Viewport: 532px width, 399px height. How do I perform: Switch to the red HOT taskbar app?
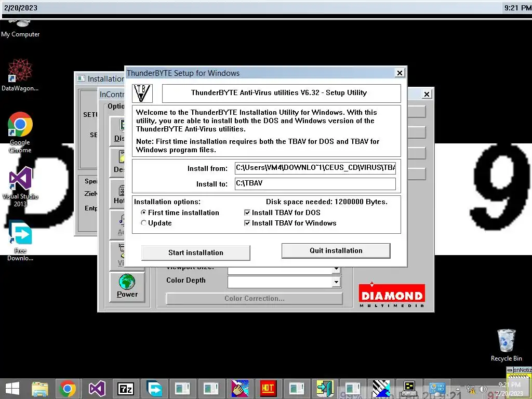[x=268, y=389]
